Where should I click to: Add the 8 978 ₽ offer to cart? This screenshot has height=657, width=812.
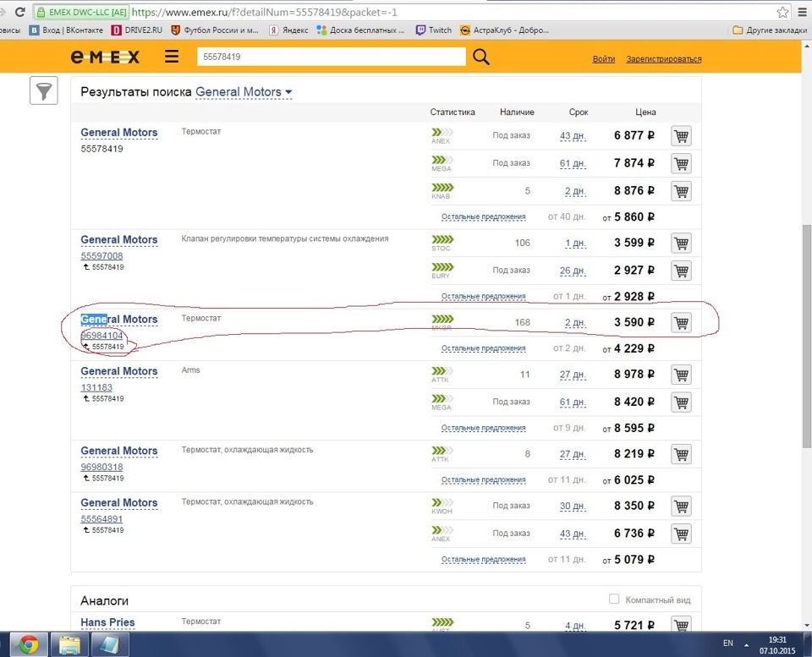681,375
